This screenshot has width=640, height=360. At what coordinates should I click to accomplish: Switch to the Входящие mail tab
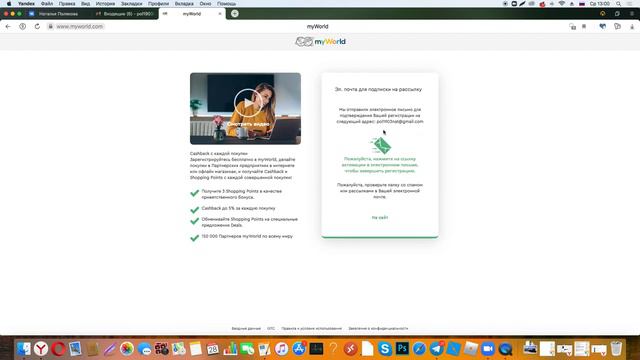pos(124,14)
